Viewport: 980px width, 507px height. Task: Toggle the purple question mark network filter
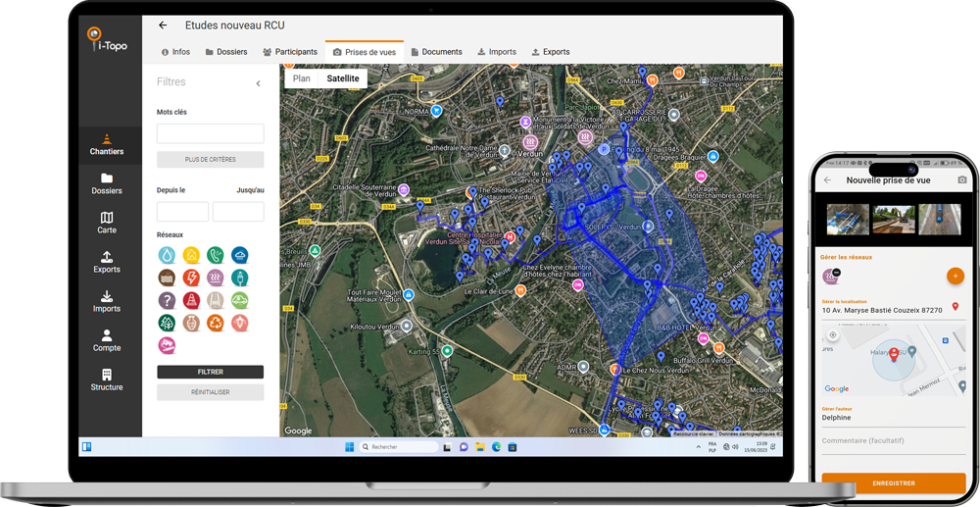pos(168,300)
